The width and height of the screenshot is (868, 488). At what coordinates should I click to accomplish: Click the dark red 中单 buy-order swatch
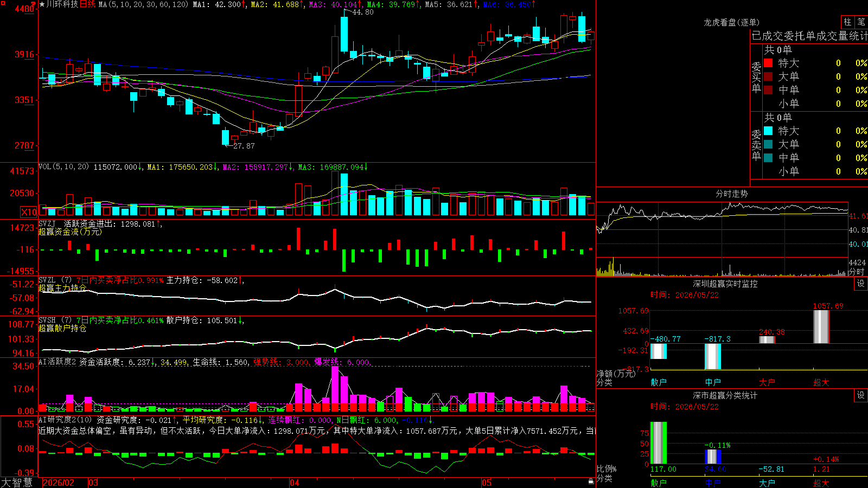coord(768,89)
